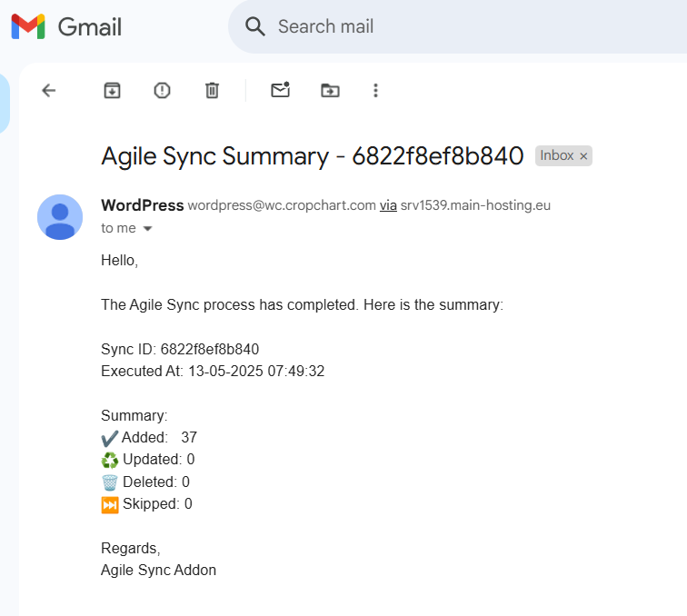Click the 'Skipped: 0' summary line
This screenshot has height=616, width=687.
[147, 504]
